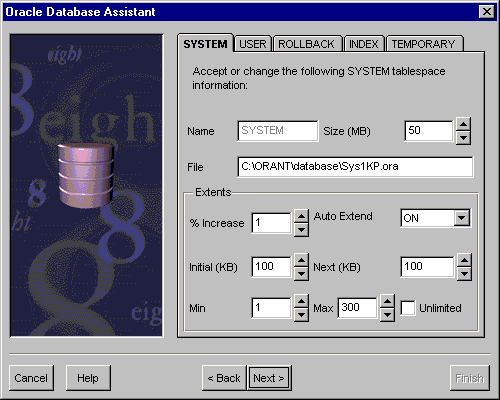Enable the Unlimited checkbox
Image resolution: width=500 pixels, height=400 pixels.
408,308
